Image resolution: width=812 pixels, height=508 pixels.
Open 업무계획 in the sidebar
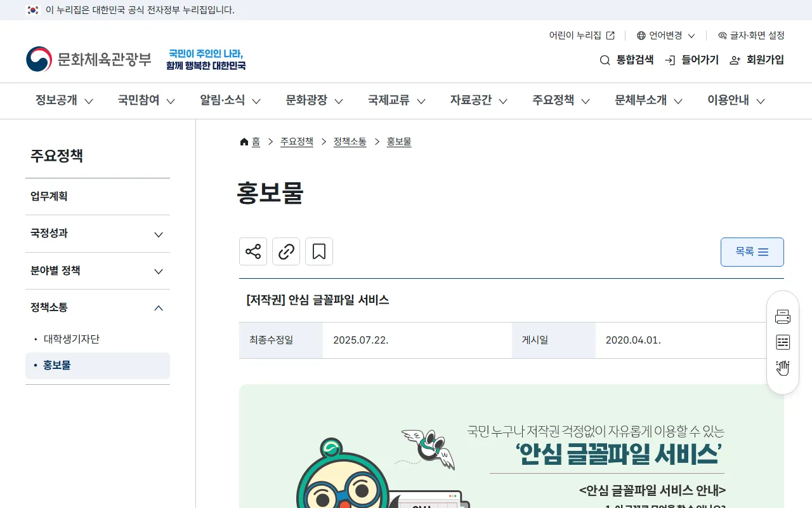pyautogui.click(x=98, y=196)
